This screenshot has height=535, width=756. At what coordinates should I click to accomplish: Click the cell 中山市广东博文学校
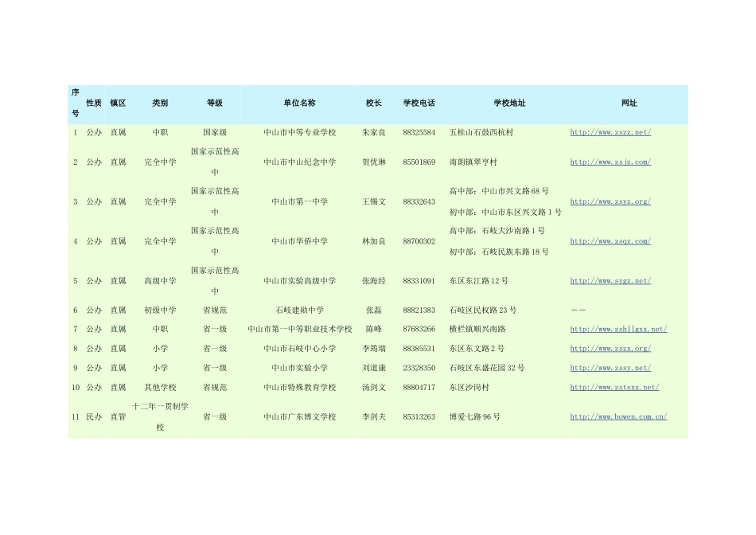pyautogui.click(x=299, y=417)
